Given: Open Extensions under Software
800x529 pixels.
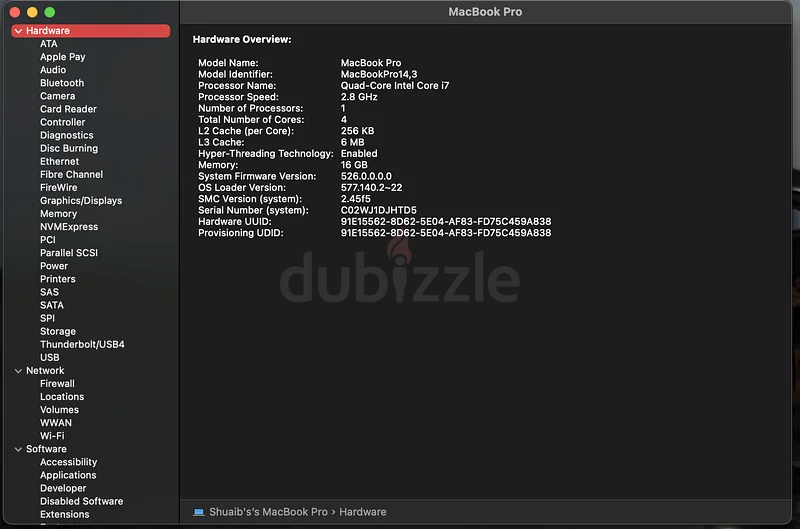Looking at the screenshot, I should (65, 514).
